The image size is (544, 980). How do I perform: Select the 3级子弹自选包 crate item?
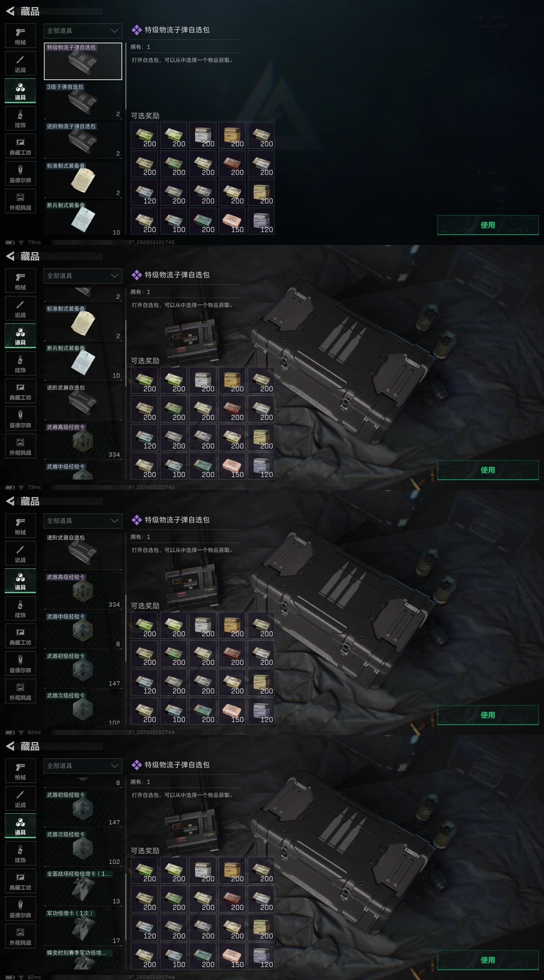coord(83,101)
